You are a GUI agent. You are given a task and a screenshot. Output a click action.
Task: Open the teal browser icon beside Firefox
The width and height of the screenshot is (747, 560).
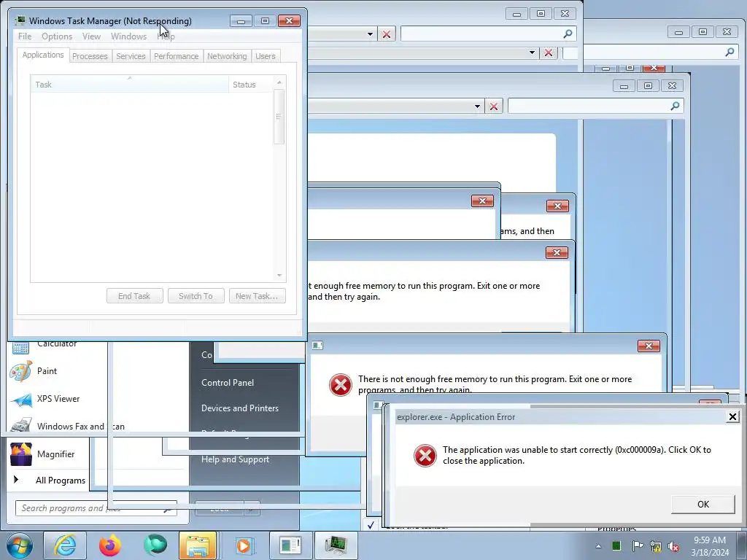pyautogui.click(x=155, y=545)
